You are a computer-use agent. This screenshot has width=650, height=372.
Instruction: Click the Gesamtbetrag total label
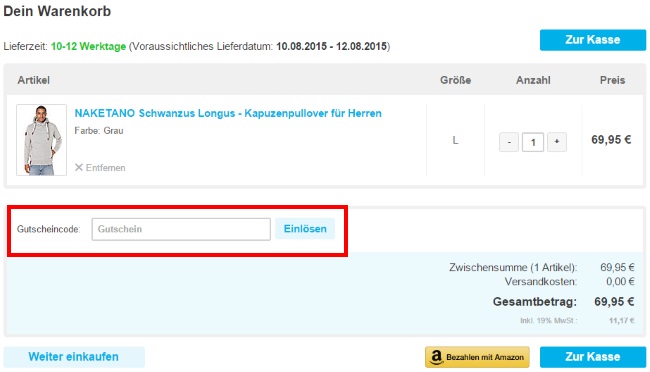(x=535, y=301)
